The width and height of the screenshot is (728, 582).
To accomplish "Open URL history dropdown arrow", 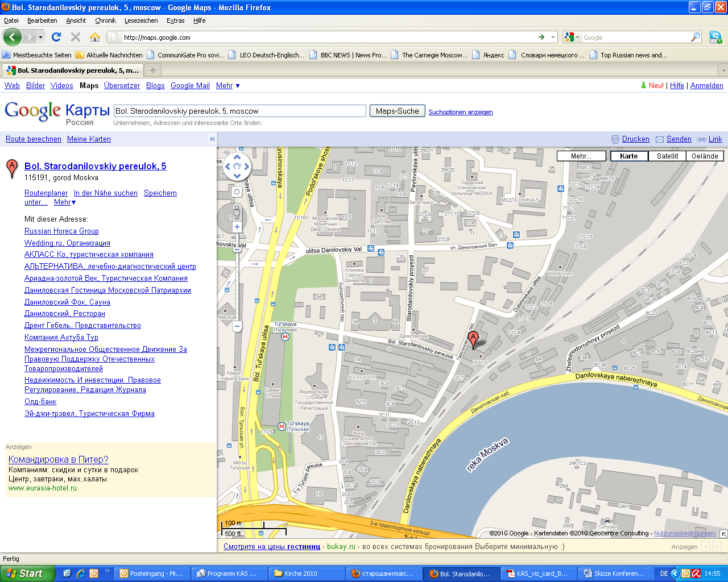I will pos(553,38).
